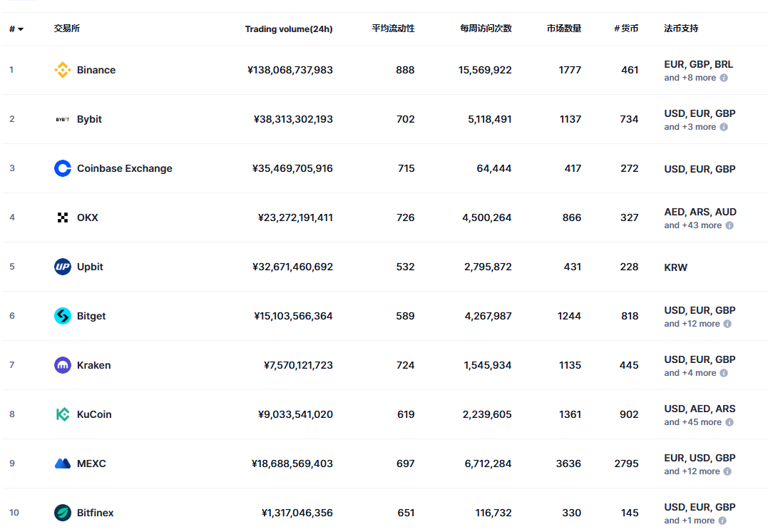Viewport: 768px width, 532px height.
Task: Open the OKX exchange link
Action: point(87,218)
